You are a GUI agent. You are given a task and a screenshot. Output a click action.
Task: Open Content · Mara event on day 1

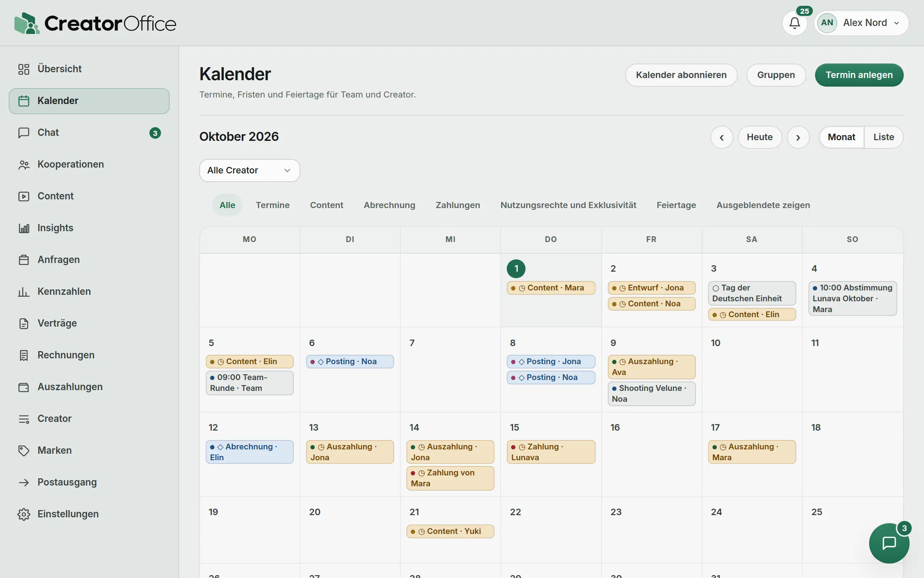[x=550, y=288]
